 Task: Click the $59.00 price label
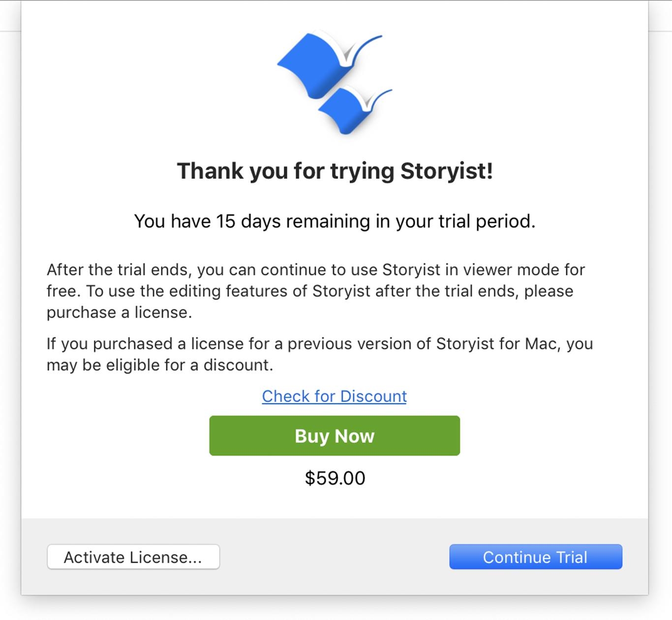coord(335,478)
